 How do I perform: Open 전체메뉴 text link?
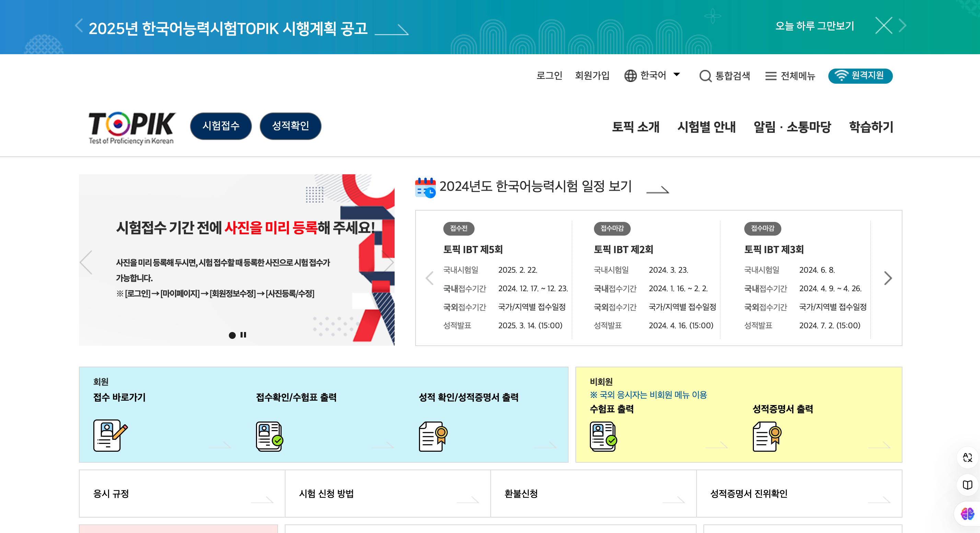[x=798, y=76]
